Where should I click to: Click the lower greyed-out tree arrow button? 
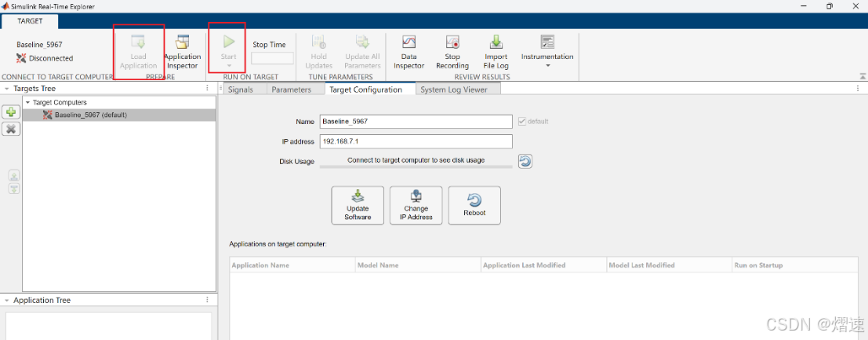pyautogui.click(x=14, y=189)
